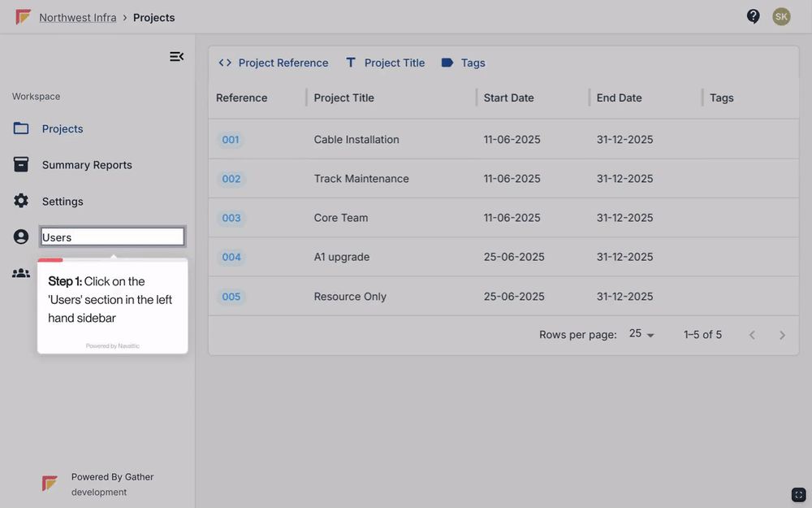Click the Project Reference code brackets icon
The height and width of the screenshot is (508, 812).
pyautogui.click(x=225, y=63)
